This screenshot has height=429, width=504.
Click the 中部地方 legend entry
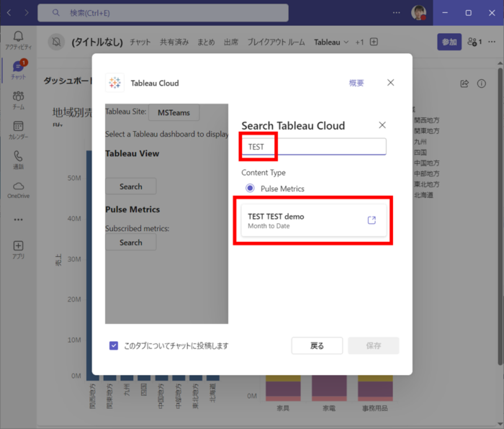(x=426, y=173)
